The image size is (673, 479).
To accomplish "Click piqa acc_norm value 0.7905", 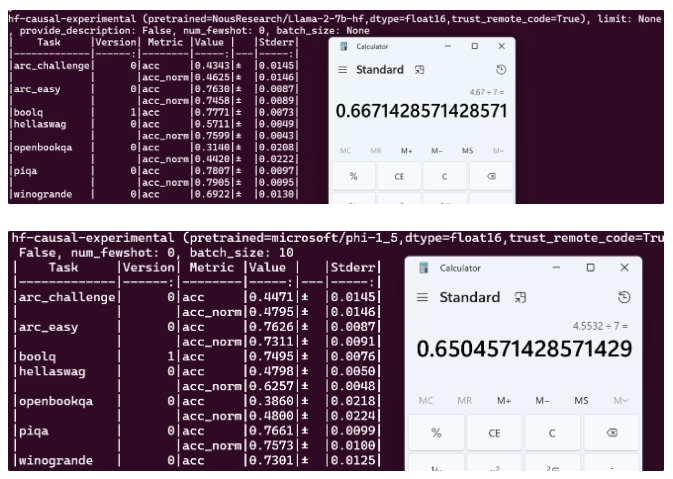I will 212,182.
